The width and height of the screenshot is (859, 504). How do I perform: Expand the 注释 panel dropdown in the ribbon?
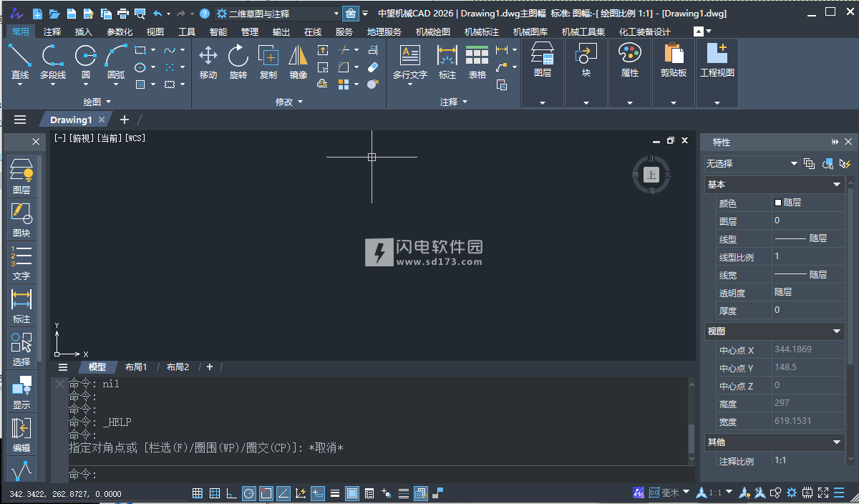[x=454, y=102]
